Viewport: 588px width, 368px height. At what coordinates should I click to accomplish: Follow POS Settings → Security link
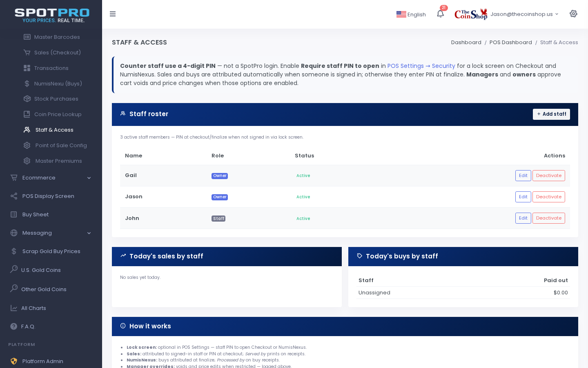421,66
